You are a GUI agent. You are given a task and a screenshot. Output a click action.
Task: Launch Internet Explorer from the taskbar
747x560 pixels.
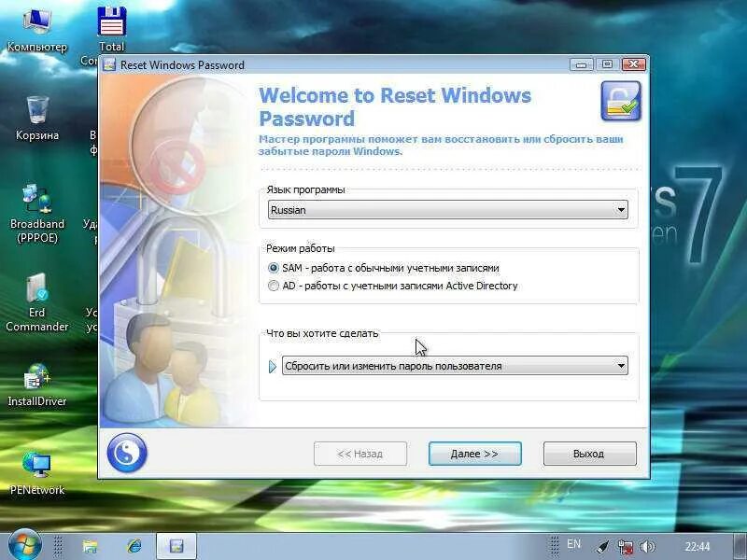coord(134,546)
